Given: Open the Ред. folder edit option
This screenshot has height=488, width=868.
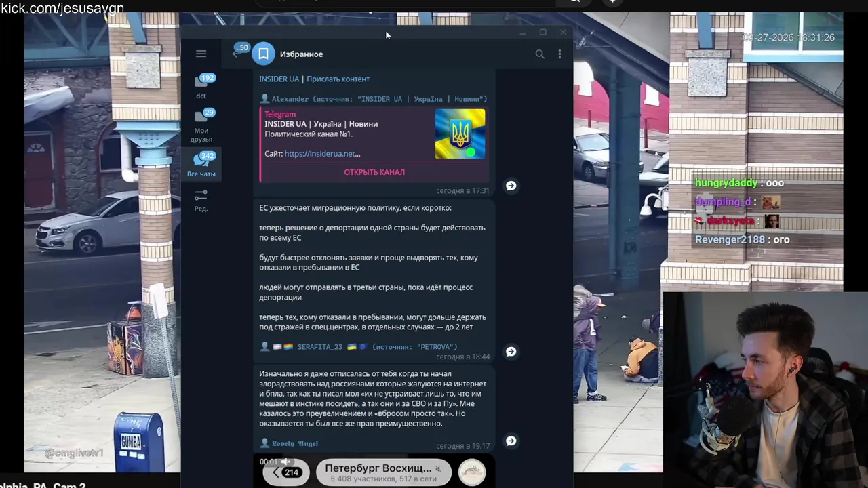Looking at the screenshot, I should (201, 201).
